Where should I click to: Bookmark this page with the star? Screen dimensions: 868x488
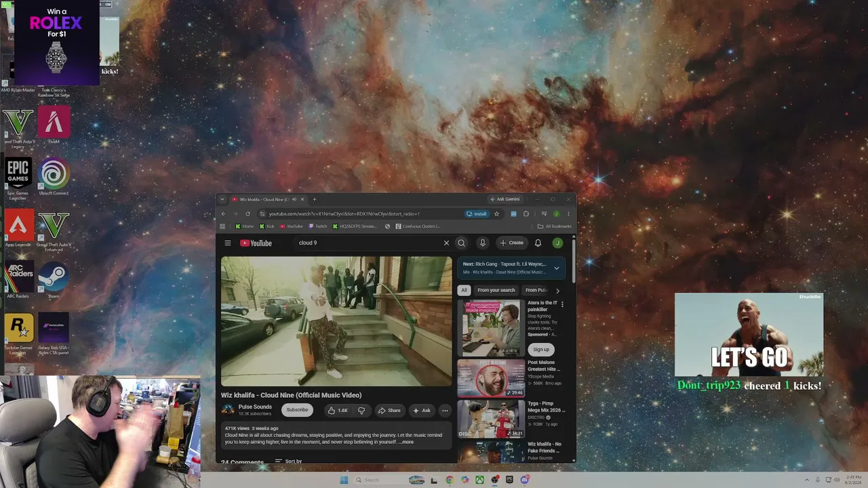(x=496, y=214)
